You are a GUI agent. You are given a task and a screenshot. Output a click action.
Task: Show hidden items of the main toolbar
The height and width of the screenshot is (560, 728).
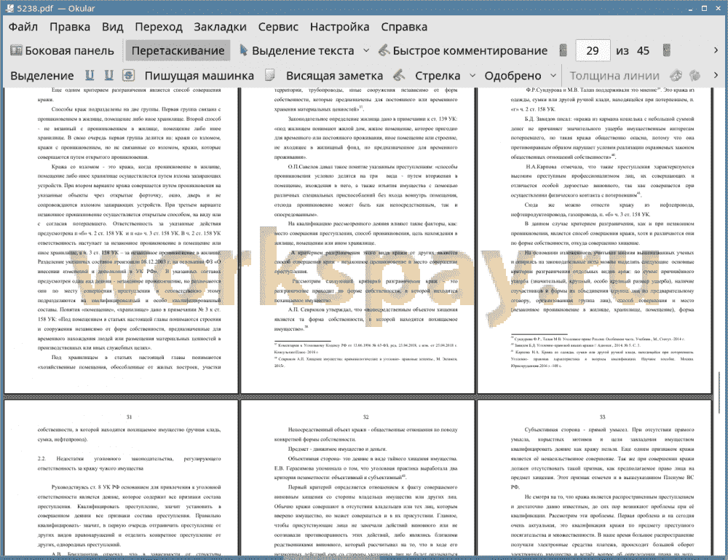(716, 50)
